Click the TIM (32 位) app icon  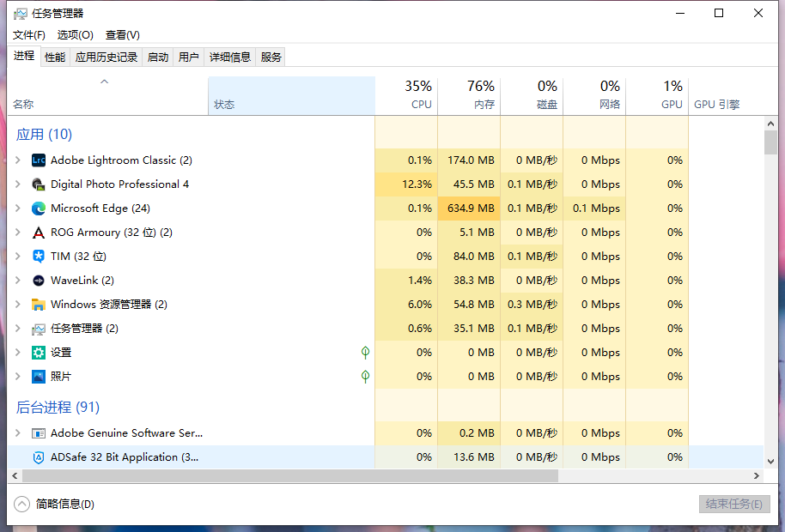(x=39, y=257)
